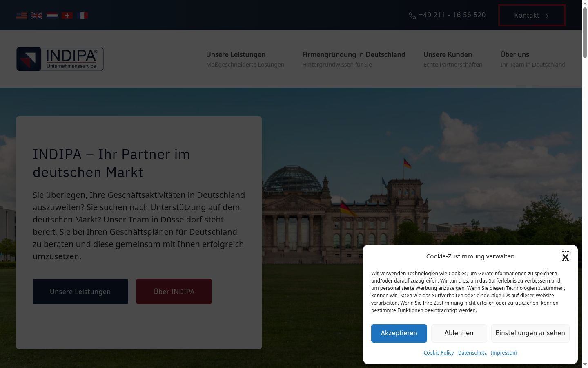Click the dark blue Unsere Leistungen button
The height and width of the screenshot is (368, 588).
(80, 292)
